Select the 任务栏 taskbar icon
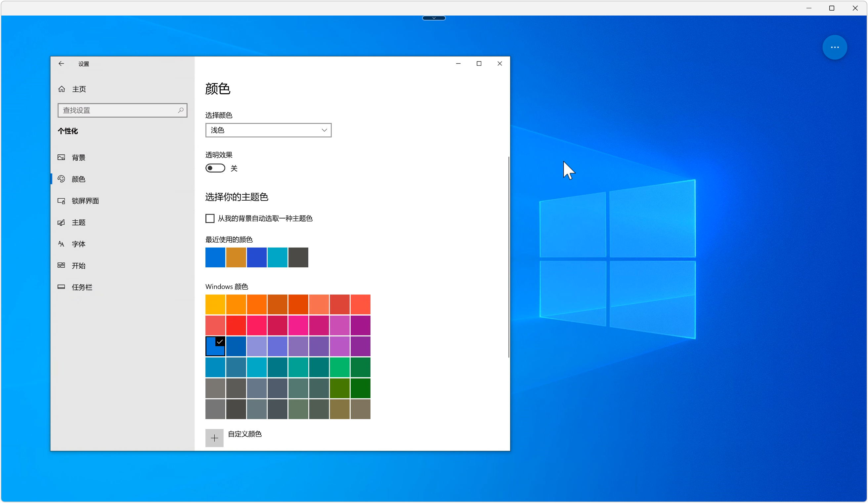The height and width of the screenshot is (503, 868). (61, 287)
